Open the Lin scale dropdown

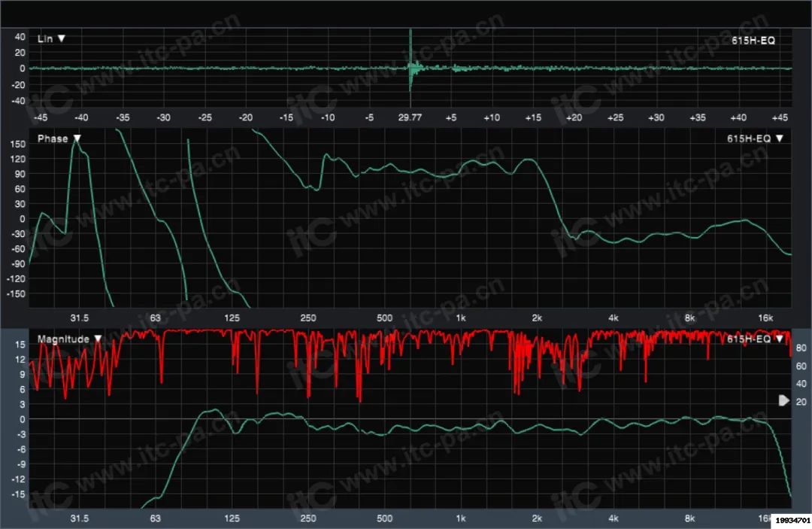coord(62,38)
